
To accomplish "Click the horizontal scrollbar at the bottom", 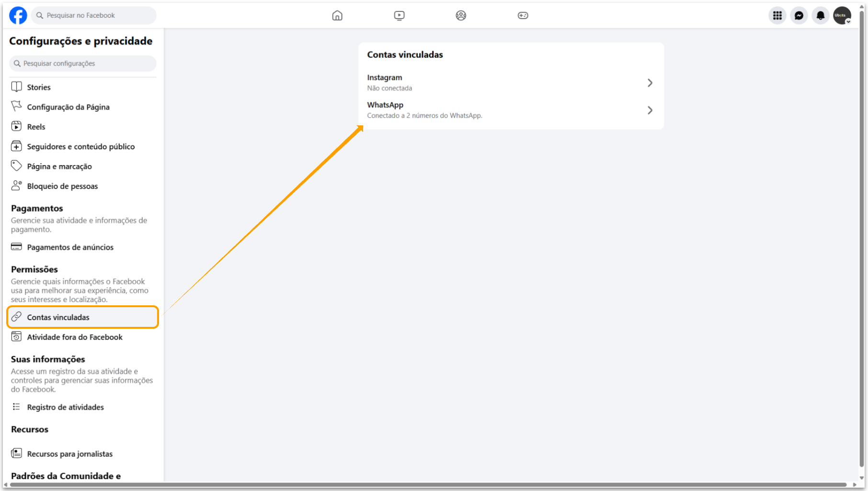I will pyautogui.click(x=428, y=485).
